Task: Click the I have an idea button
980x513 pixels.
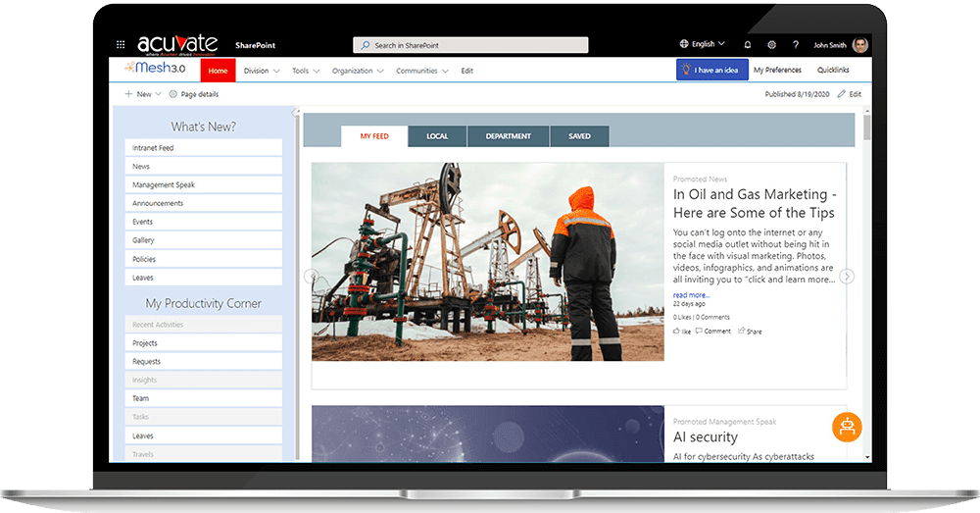Action: click(x=712, y=71)
